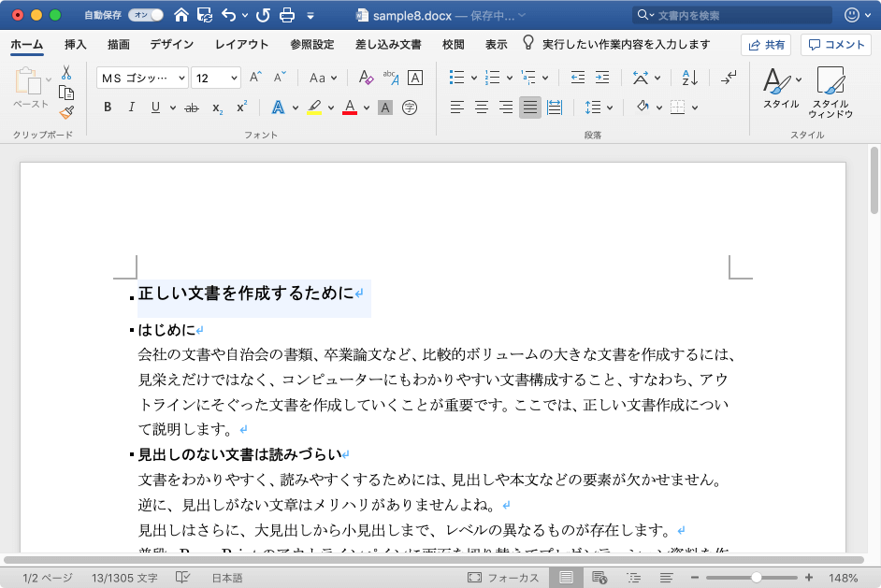Click the Sort A-Z icon
This screenshot has width=881, height=588.
pyautogui.click(x=689, y=78)
